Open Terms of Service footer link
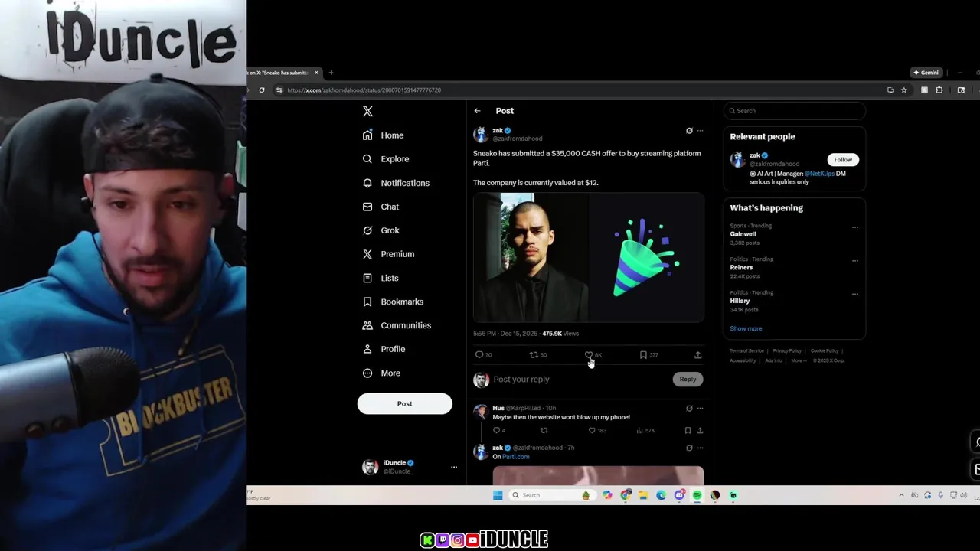This screenshot has height=551, width=980. coord(746,350)
